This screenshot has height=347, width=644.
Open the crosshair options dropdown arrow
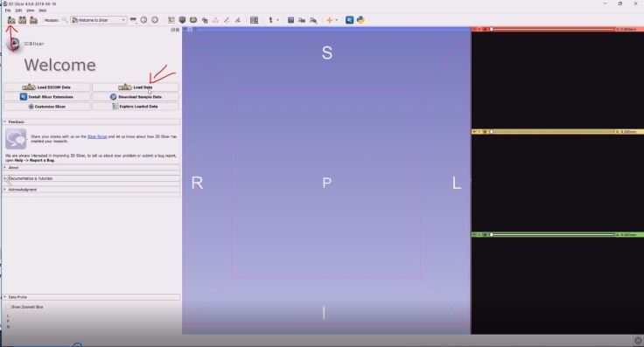337,20
